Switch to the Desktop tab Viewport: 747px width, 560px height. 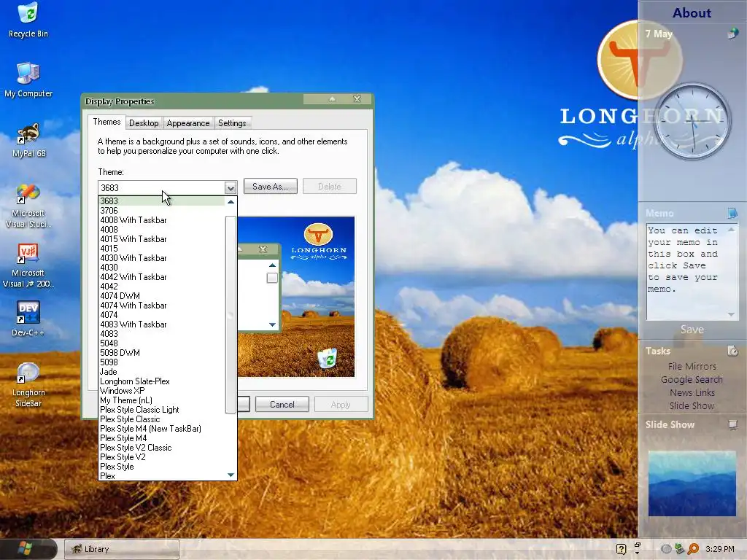(x=144, y=122)
